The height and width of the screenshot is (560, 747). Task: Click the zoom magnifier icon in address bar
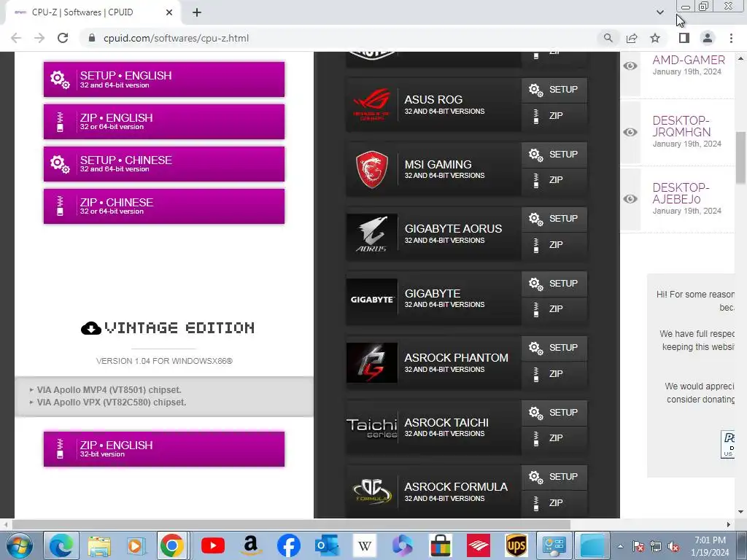608,38
